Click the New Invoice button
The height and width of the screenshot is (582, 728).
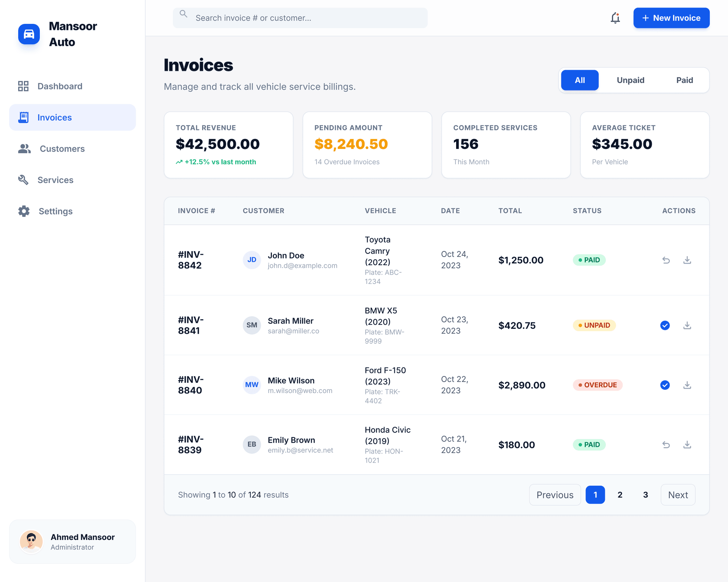point(671,18)
